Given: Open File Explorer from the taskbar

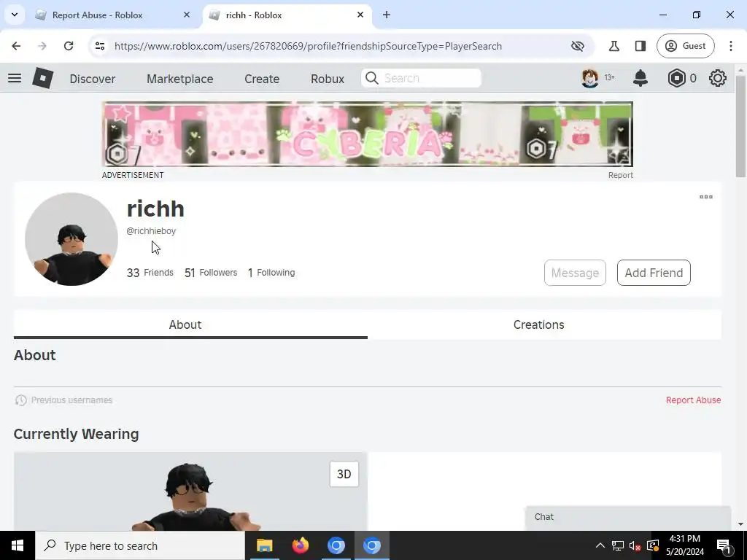Looking at the screenshot, I should [264, 545].
